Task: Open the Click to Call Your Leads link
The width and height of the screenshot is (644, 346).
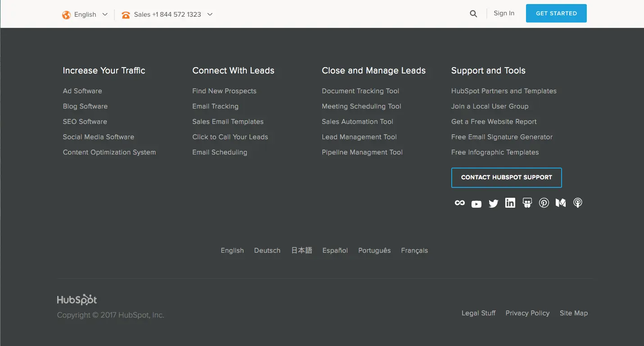Action: point(230,137)
